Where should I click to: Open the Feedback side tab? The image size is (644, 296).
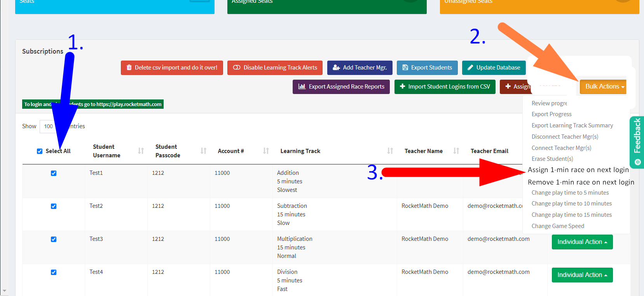click(637, 142)
